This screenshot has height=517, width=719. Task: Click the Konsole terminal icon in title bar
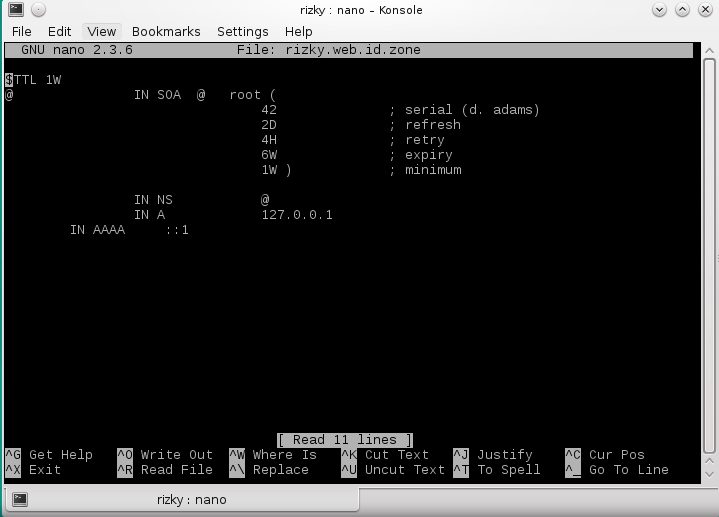tap(16, 10)
